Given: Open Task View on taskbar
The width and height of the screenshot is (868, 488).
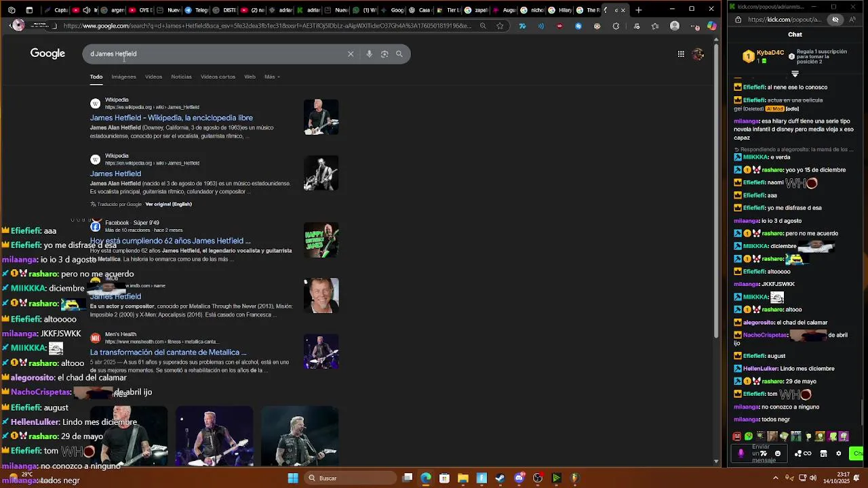Looking at the screenshot, I should pos(407,478).
